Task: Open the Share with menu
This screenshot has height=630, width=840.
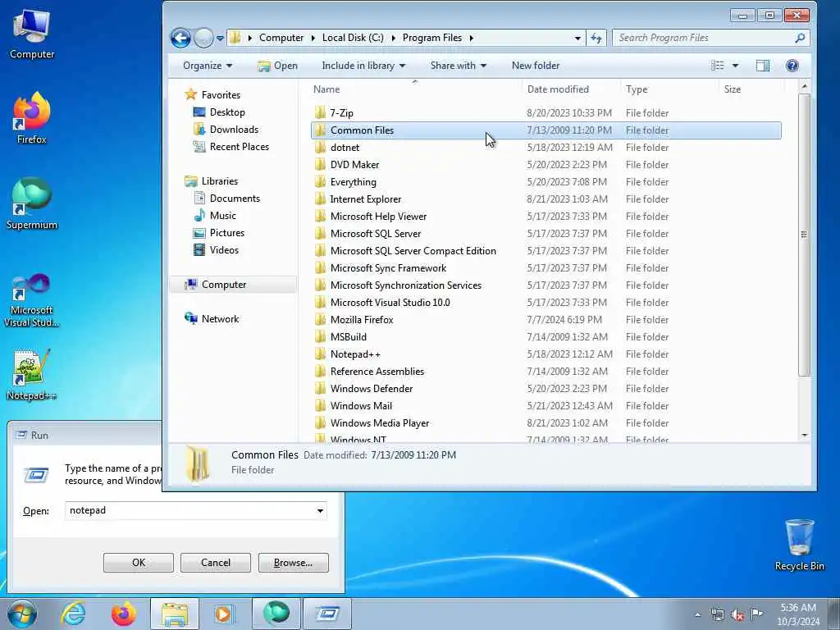Action: (458, 66)
